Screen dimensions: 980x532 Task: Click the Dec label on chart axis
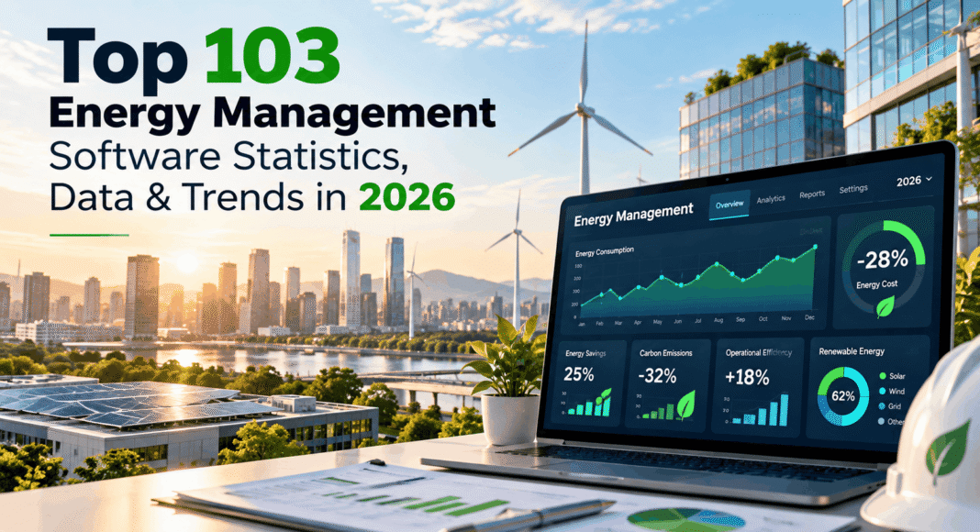[809, 317]
